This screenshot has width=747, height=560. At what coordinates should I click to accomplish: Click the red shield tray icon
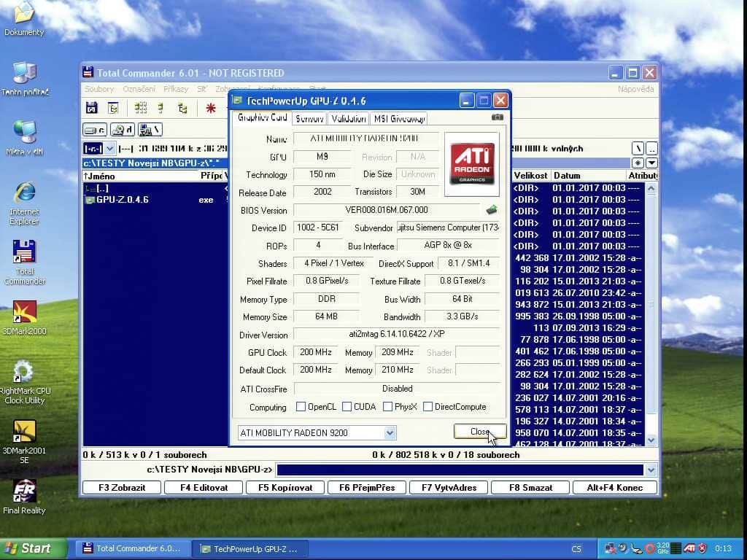point(703,548)
